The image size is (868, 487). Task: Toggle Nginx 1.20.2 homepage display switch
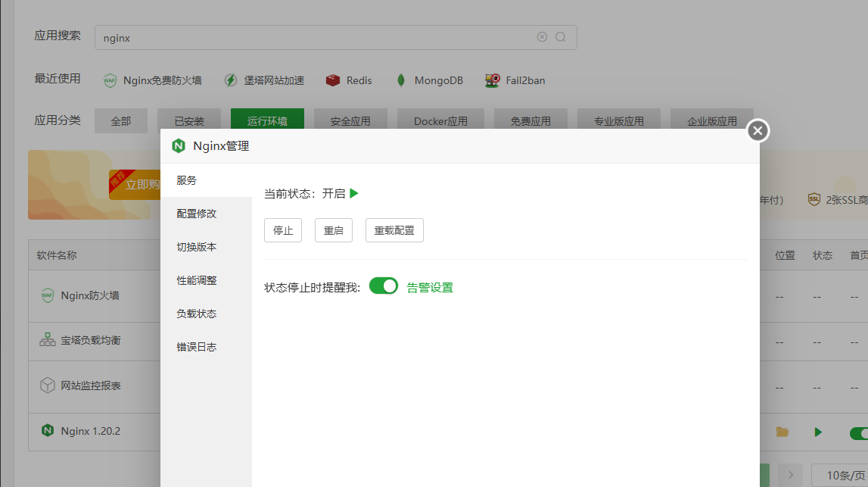click(x=859, y=433)
